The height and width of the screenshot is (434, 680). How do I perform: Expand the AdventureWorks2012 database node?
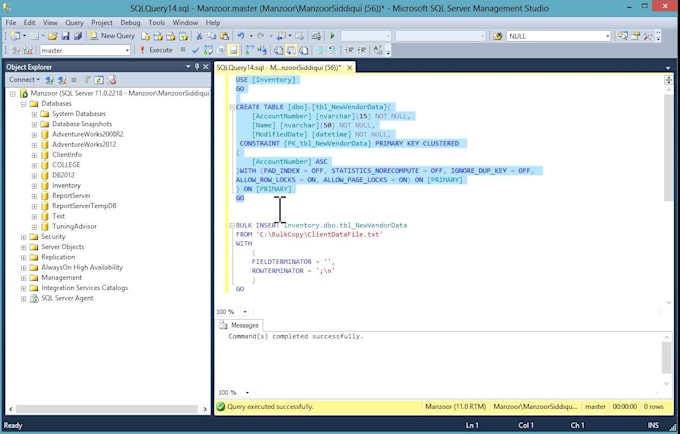34,145
